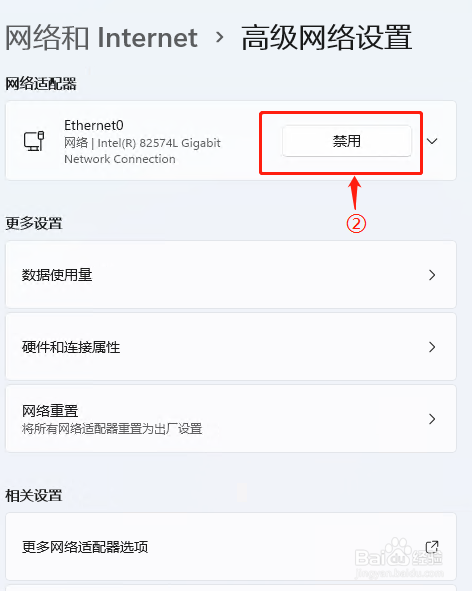Viewport: 472px width, 591px height.
Task: Open 数据使用量 settings
Action: (231, 275)
